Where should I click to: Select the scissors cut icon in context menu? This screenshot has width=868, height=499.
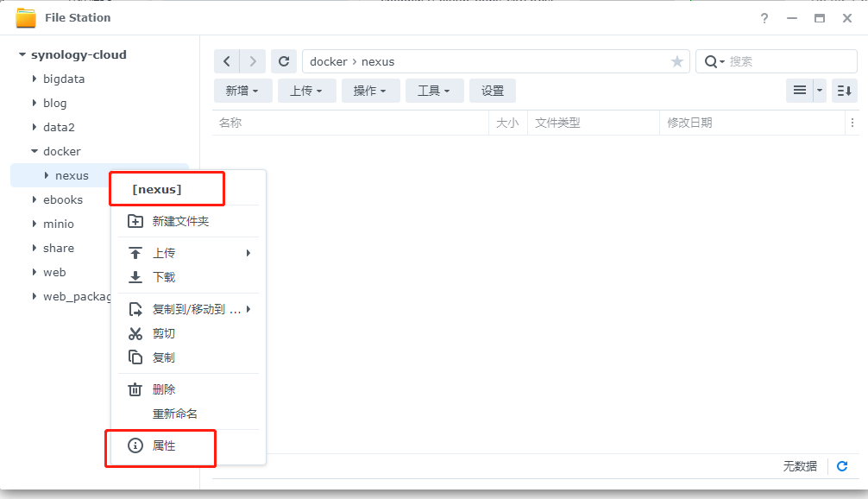click(x=135, y=333)
